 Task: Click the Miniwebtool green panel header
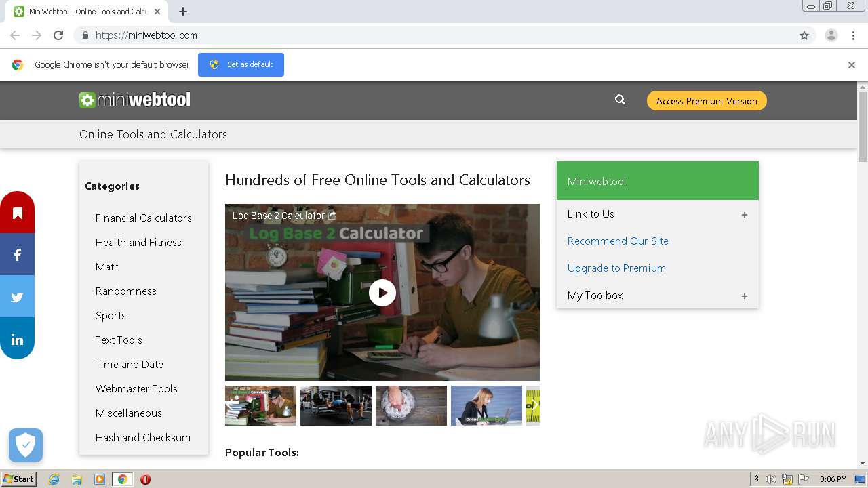[x=657, y=180]
